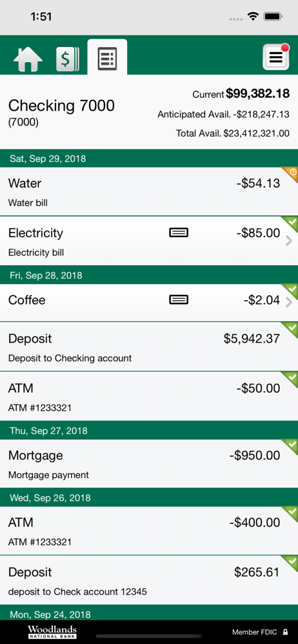Tap the Member FDIC lock icon

[x=285, y=632]
